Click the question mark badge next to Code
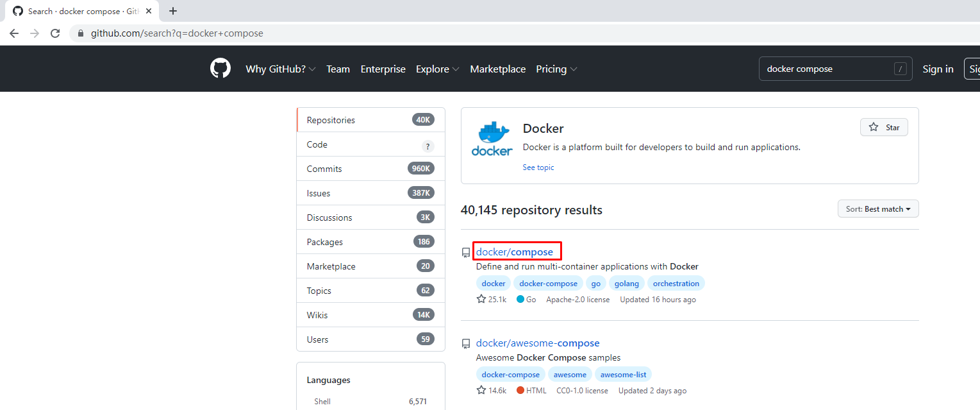The height and width of the screenshot is (410, 980). click(x=428, y=146)
